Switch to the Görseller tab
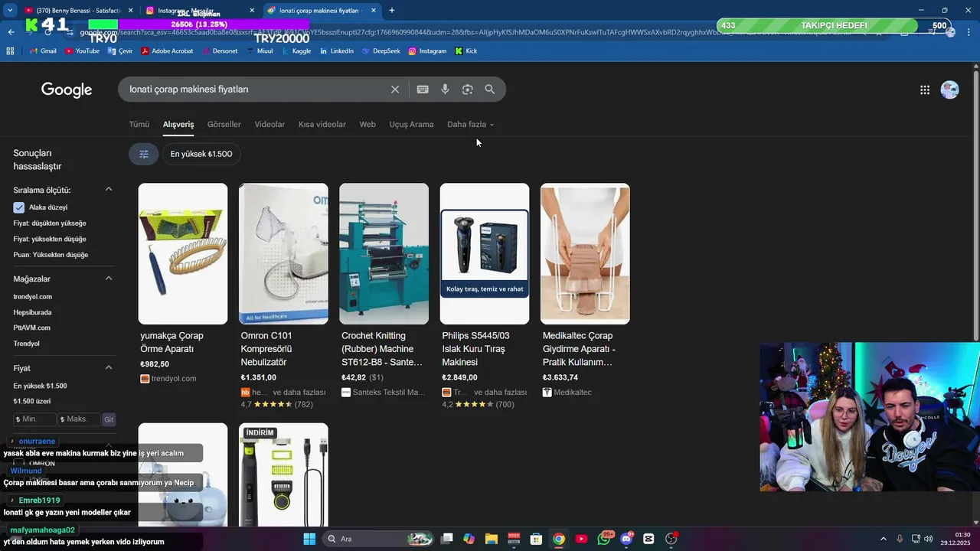The width and height of the screenshot is (980, 551). point(224,125)
